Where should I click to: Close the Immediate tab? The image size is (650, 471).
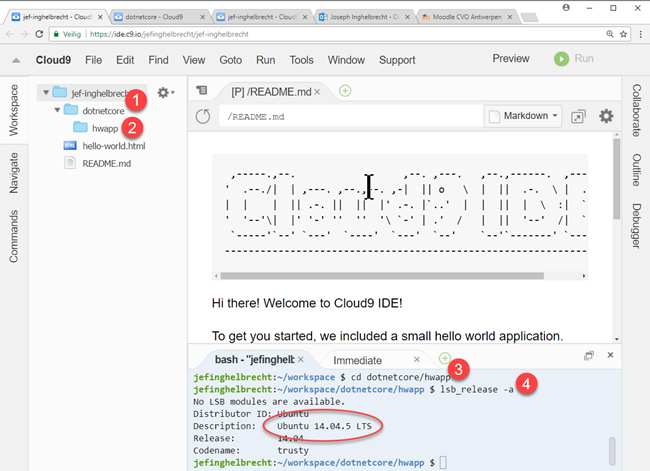tap(417, 359)
